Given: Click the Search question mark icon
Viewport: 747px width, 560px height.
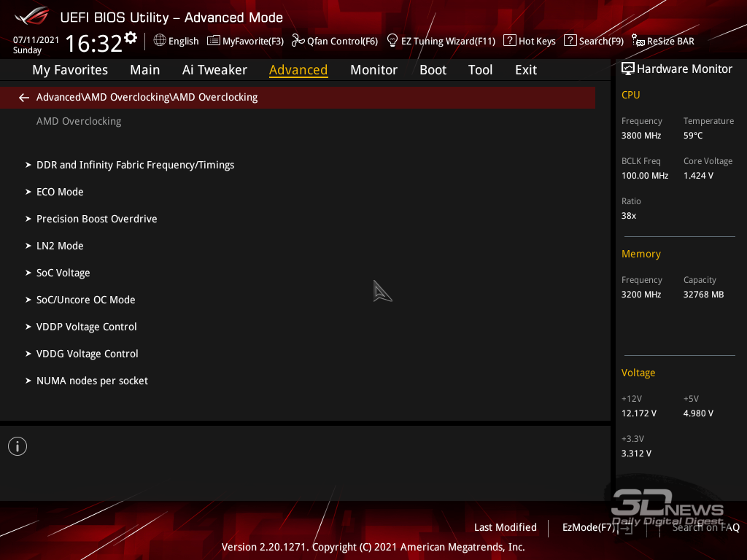Looking at the screenshot, I should tap(570, 41).
